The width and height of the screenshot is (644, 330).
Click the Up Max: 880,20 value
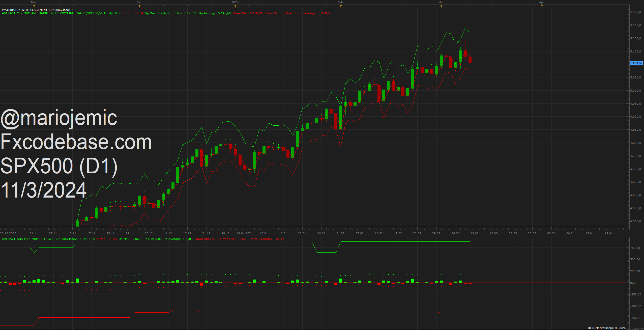(130, 239)
